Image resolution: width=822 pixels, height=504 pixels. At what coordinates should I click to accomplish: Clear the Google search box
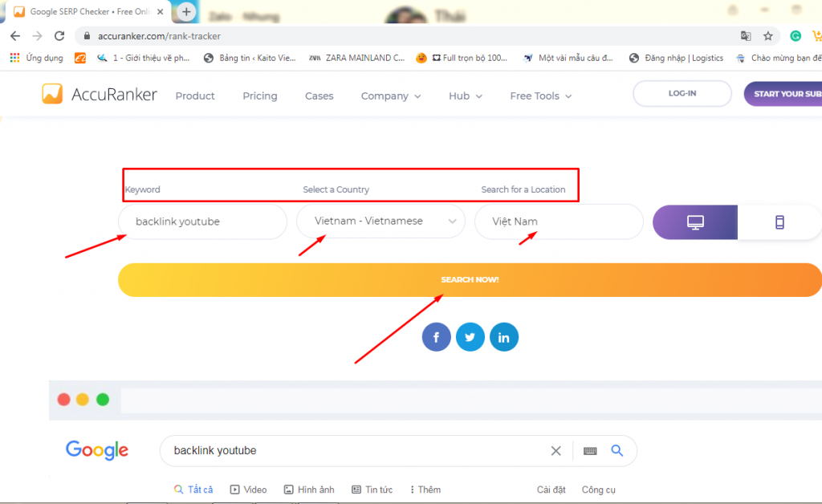click(x=555, y=450)
